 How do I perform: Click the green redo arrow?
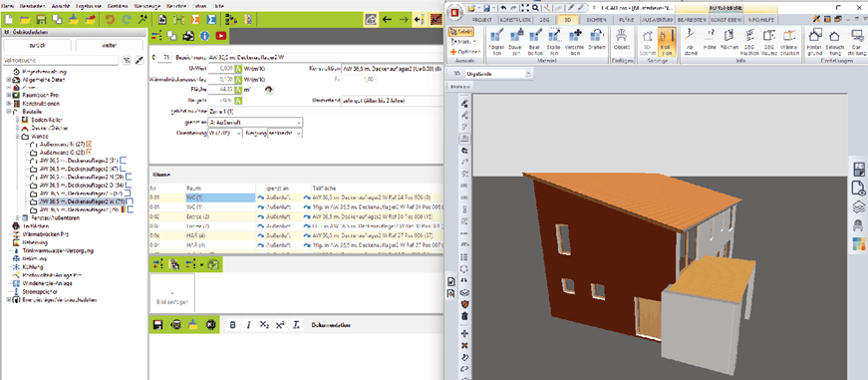click(127, 19)
